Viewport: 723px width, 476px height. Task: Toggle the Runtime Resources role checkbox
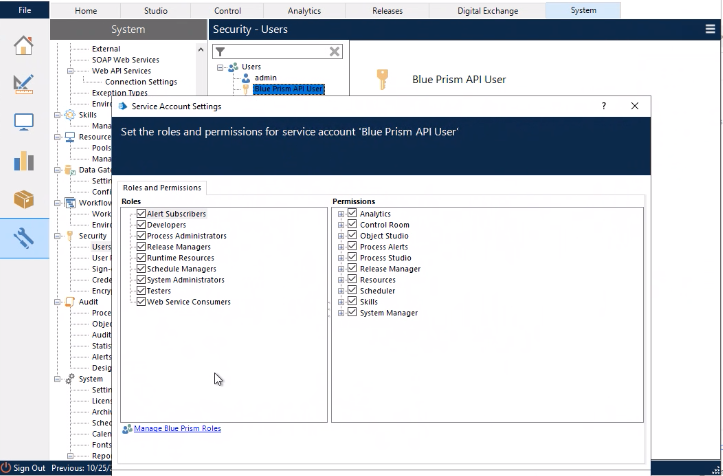(x=141, y=258)
